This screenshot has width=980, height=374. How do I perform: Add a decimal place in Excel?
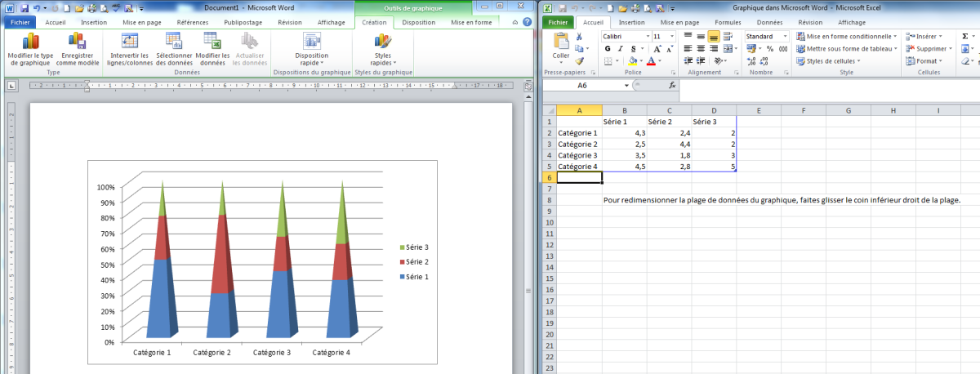751,61
